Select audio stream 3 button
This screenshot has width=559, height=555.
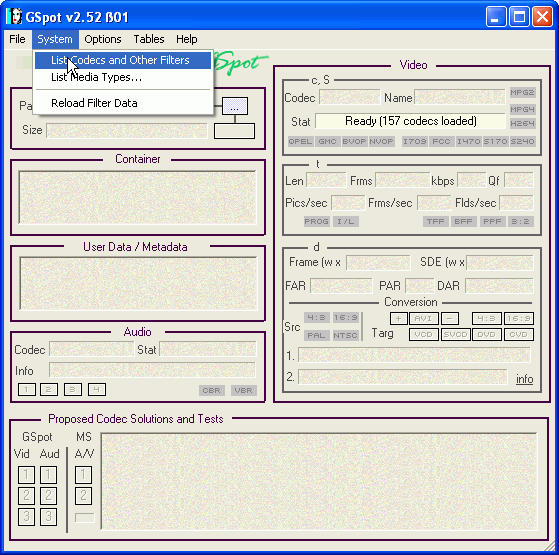pos(73,390)
